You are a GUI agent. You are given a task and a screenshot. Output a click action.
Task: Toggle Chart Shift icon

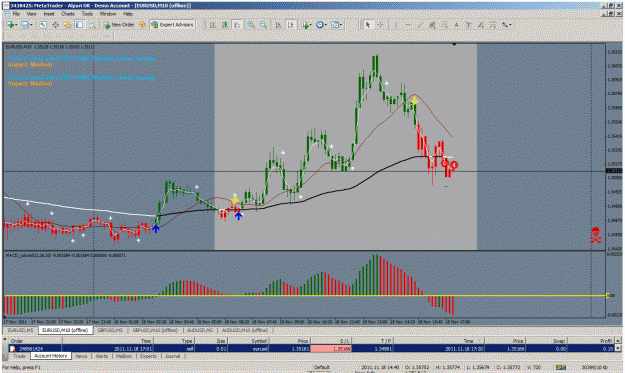tap(291, 25)
